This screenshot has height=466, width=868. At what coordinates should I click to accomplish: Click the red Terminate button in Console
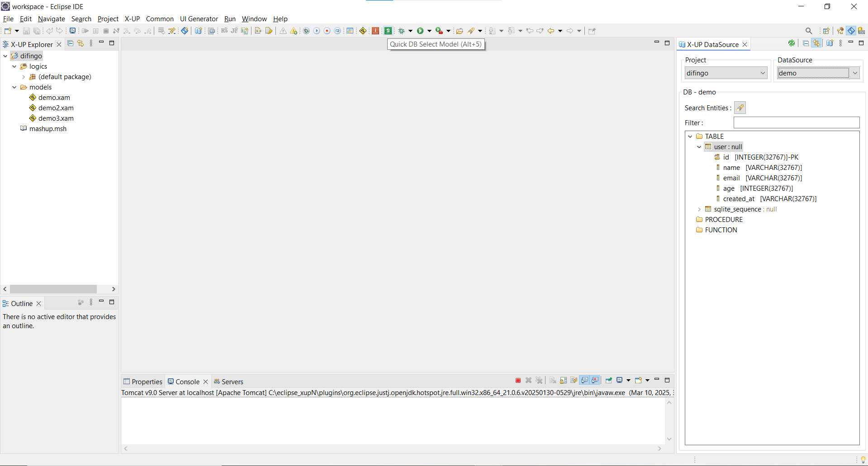coord(518,381)
